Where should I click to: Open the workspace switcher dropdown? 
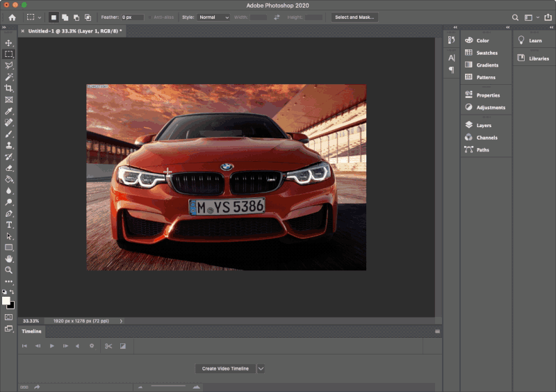[x=532, y=17]
